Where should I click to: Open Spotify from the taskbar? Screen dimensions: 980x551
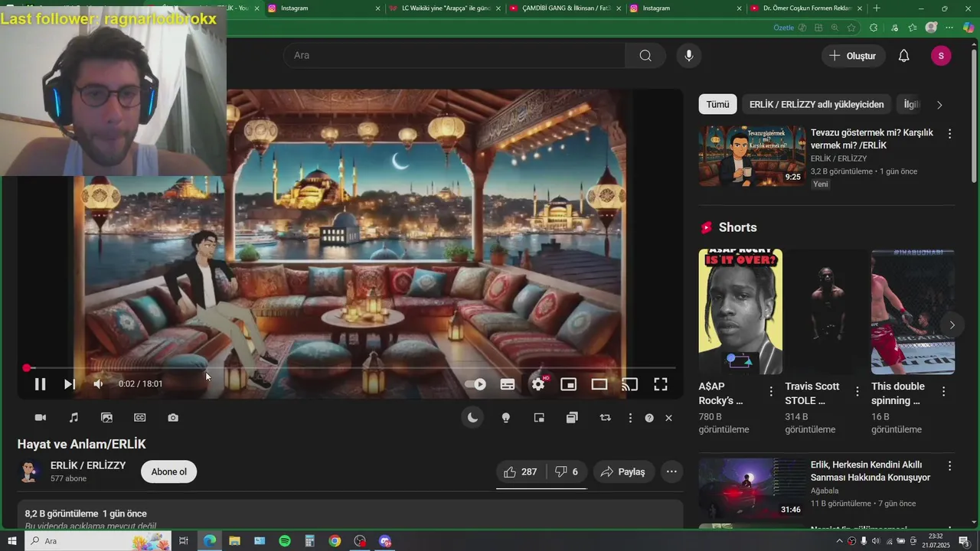pos(285,541)
